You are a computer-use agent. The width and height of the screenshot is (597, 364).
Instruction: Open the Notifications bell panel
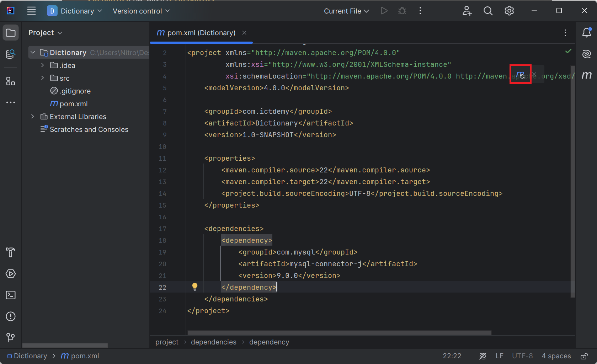point(586,33)
